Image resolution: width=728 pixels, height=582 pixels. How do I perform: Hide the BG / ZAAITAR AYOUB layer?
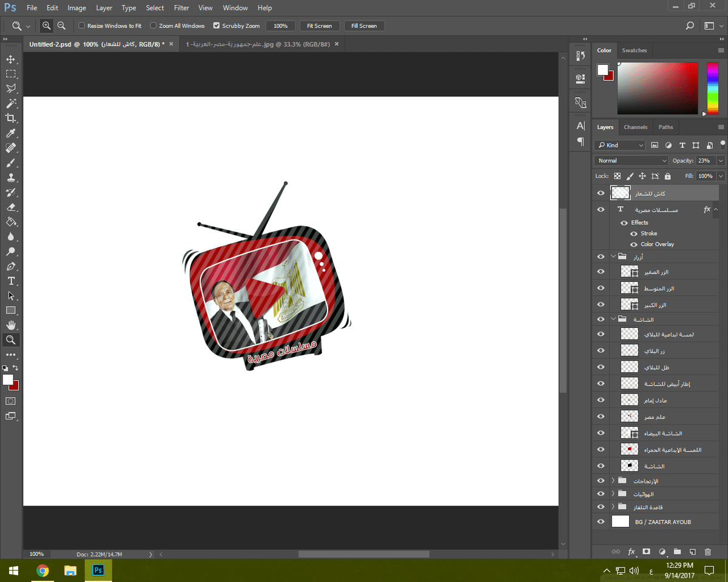point(601,521)
